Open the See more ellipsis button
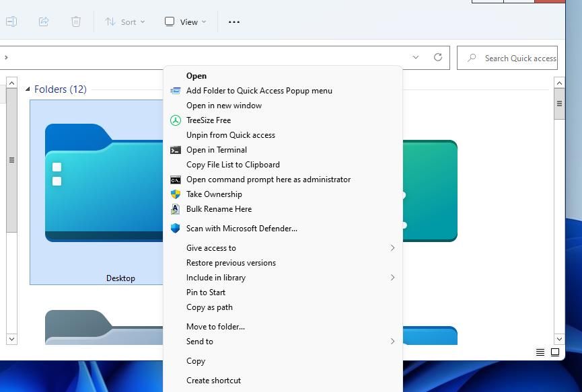Screen dimensions: 582x392 [x=234, y=22]
